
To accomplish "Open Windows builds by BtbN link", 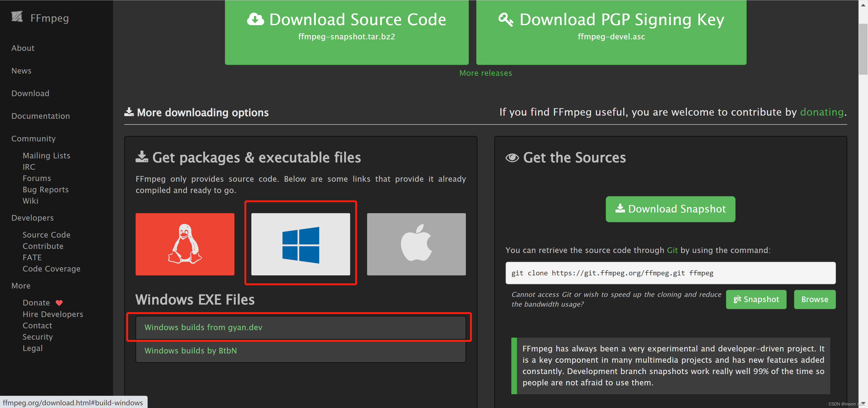I will 191,351.
